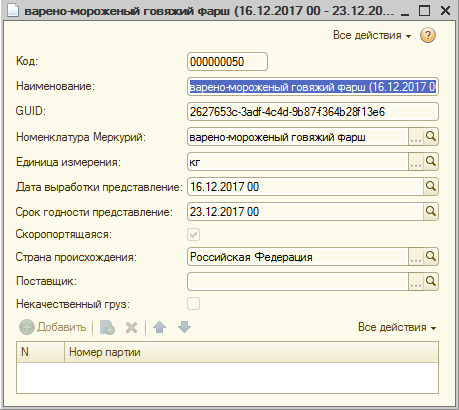
Task: Click red X delete icon in table toolbar
Action: tap(131, 327)
